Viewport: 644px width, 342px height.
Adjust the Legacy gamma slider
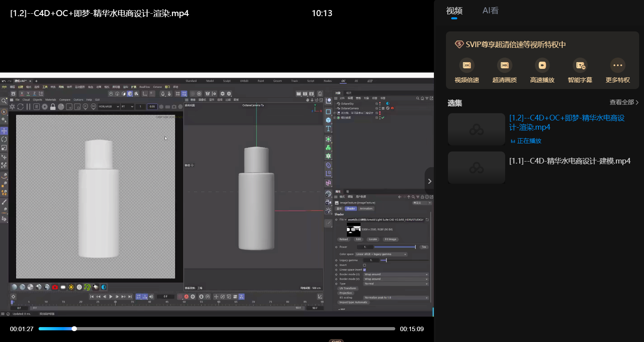[404, 260]
